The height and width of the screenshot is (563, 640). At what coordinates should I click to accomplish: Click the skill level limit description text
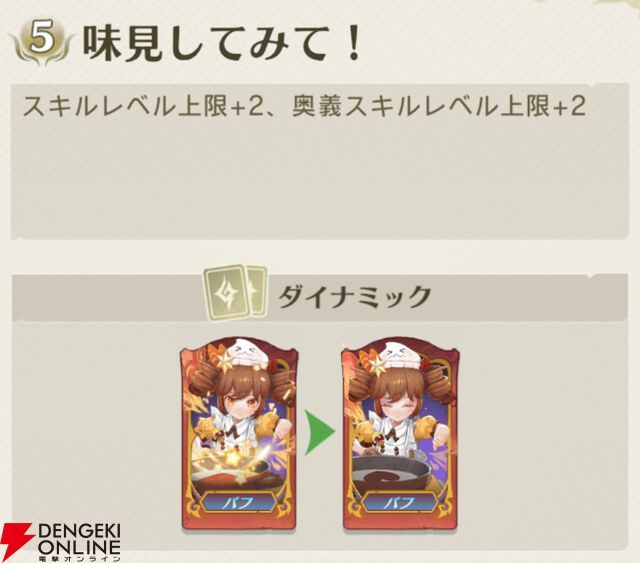304,106
